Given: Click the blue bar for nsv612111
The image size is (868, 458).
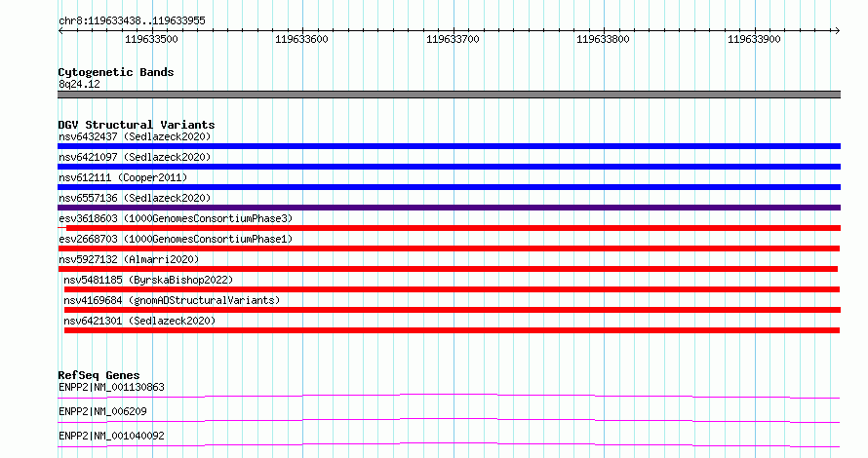Looking at the screenshot, I should click(x=449, y=187).
